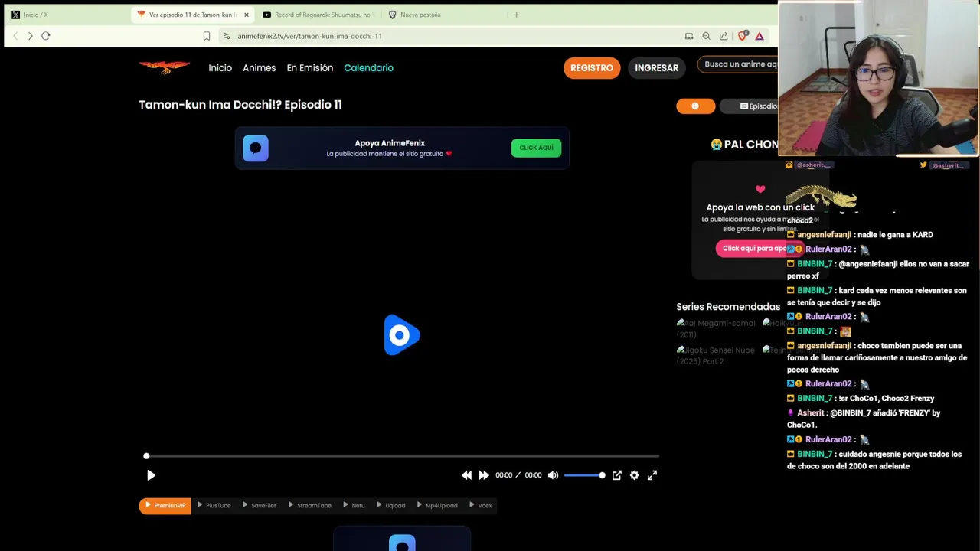Click the green CLICK AQUÍ button
980x551 pixels.
pos(536,148)
